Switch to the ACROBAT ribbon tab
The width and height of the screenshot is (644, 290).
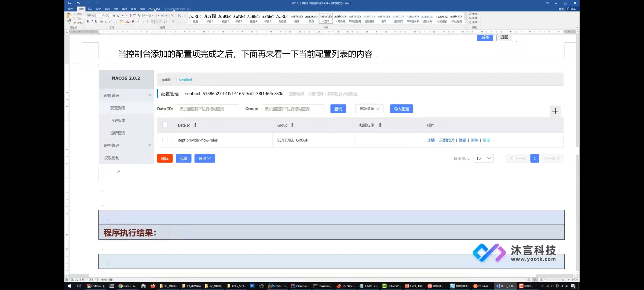click(154, 9)
